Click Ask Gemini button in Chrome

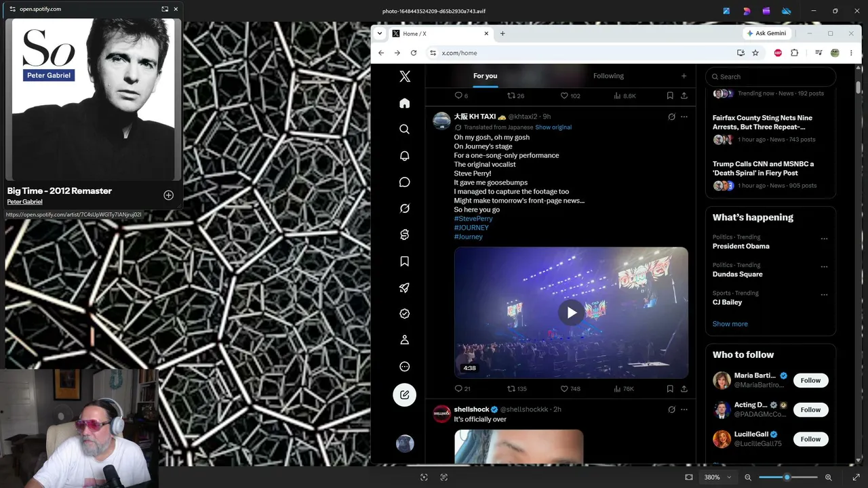tap(766, 33)
